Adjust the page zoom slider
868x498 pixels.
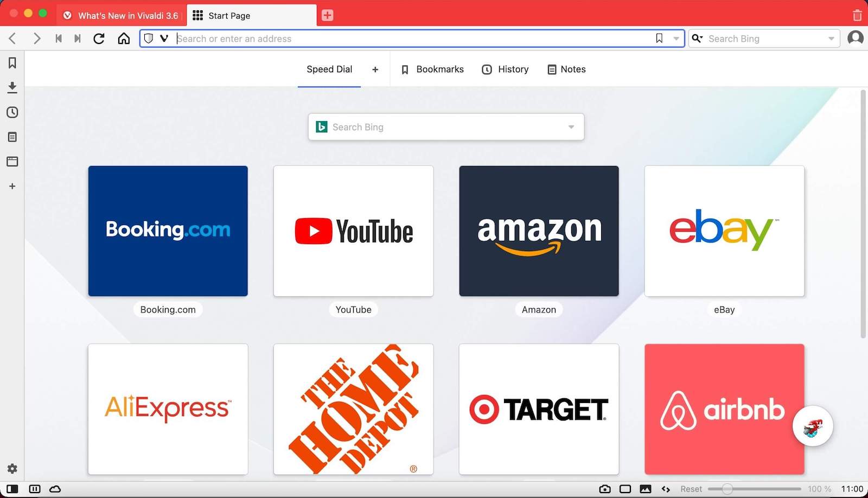[x=755, y=489]
